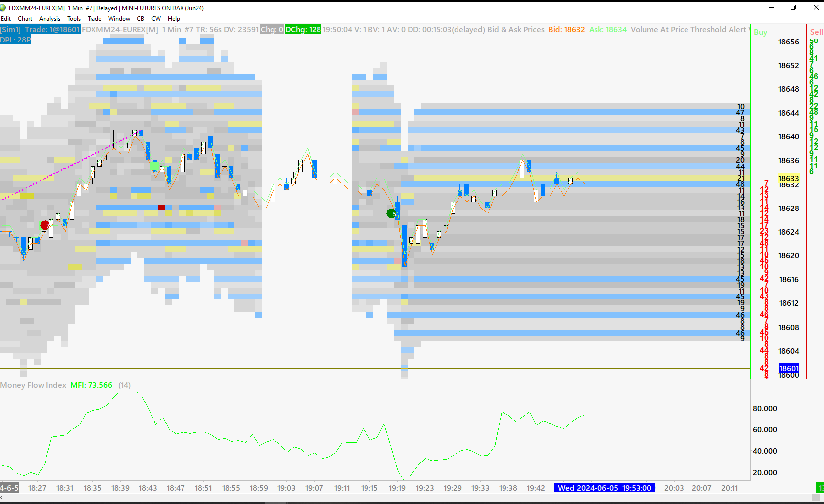Click the Buy button on the trade DOM
This screenshot has width=824, height=504.
(x=761, y=32)
